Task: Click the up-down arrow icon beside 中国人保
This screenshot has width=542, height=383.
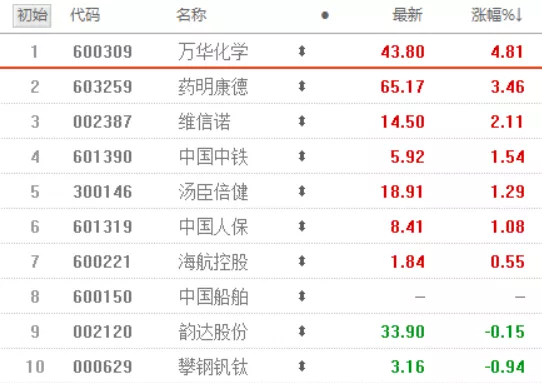Action: click(x=302, y=226)
